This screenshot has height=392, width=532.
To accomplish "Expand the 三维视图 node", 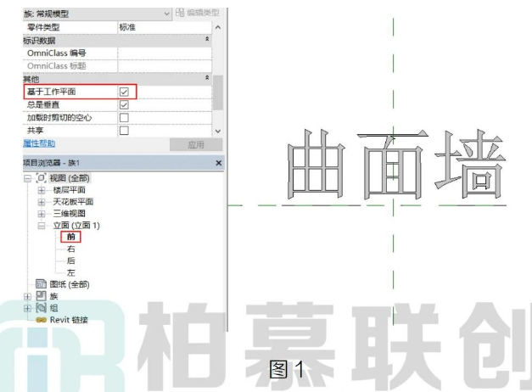I will pyautogui.click(x=42, y=214).
